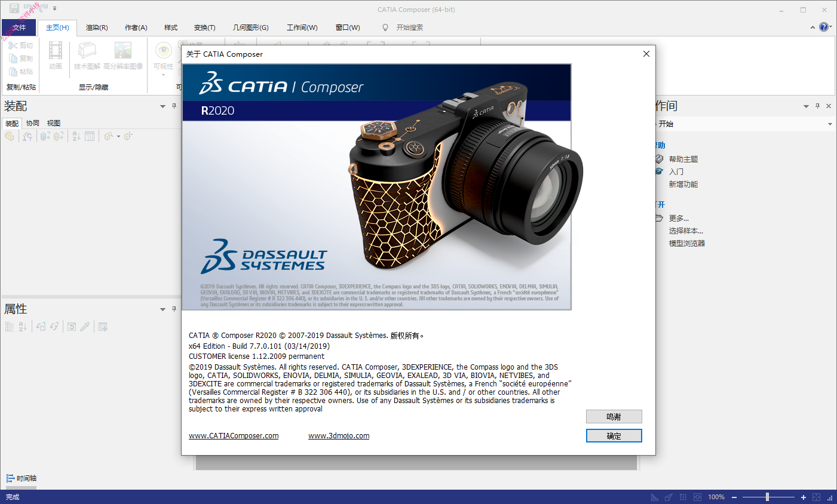Image resolution: width=837 pixels, height=504 pixels.
Task: Click the 新增功能 what's new link
Action: pos(683,185)
